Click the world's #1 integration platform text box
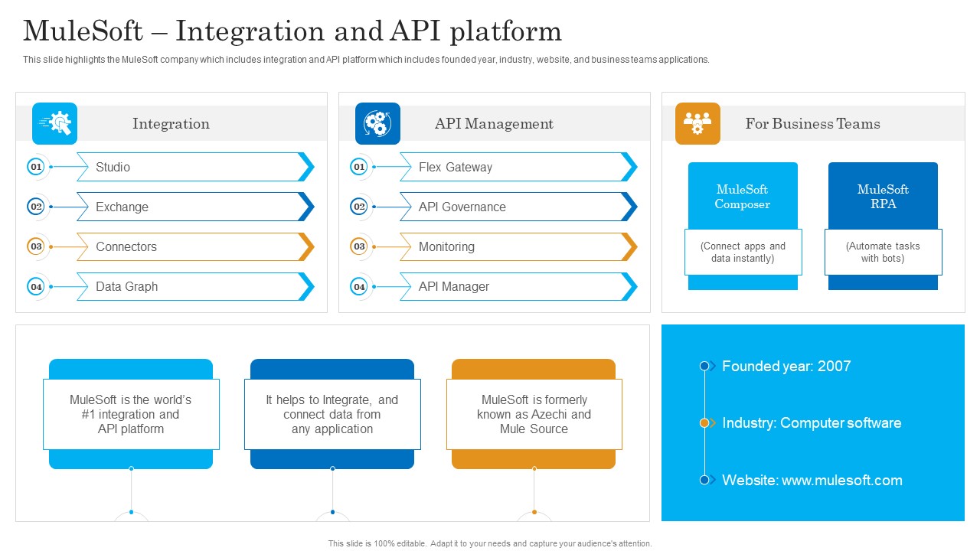980x551 pixels. click(131, 414)
